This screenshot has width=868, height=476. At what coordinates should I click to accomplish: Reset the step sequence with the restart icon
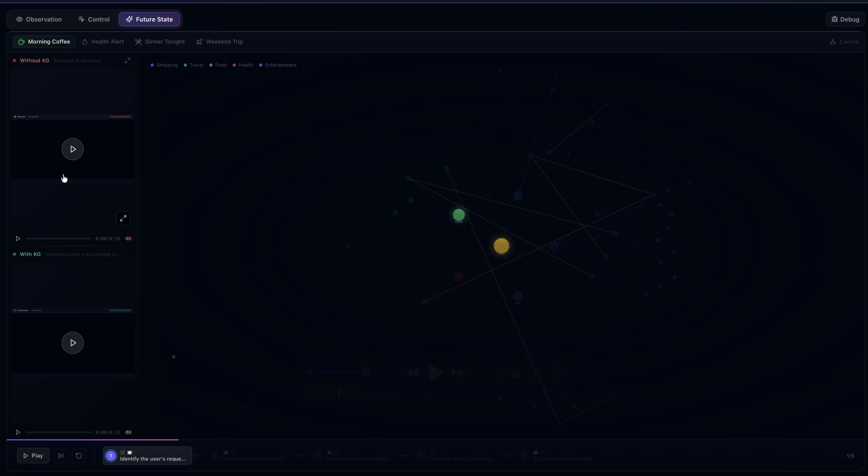pyautogui.click(x=79, y=456)
